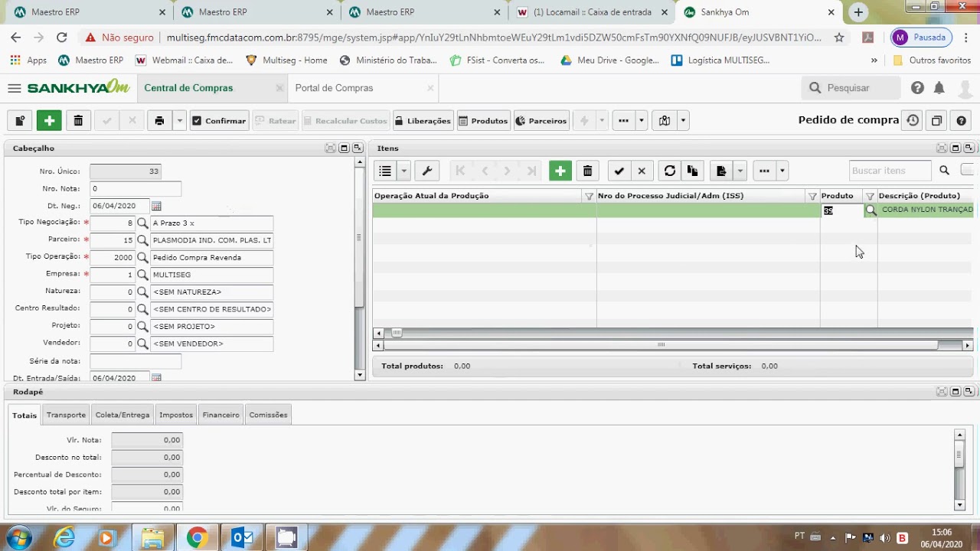This screenshot has width=980, height=551.
Task: Open the duplicate document icon in main toolbar
Action: (x=20, y=120)
